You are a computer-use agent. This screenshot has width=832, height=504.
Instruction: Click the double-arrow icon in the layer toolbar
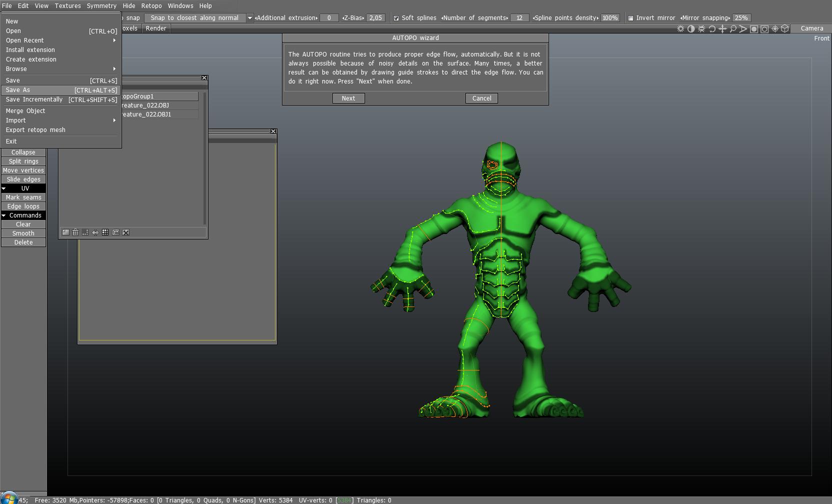pos(95,232)
